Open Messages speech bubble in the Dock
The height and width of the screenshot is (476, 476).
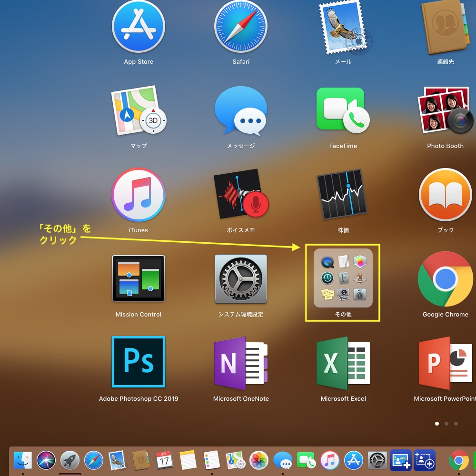point(283,460)
